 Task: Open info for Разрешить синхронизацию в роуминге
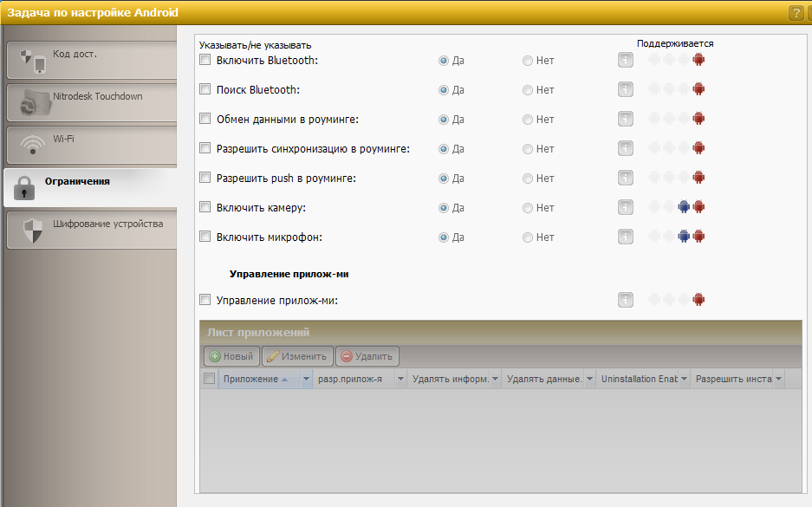coord(626,148)
